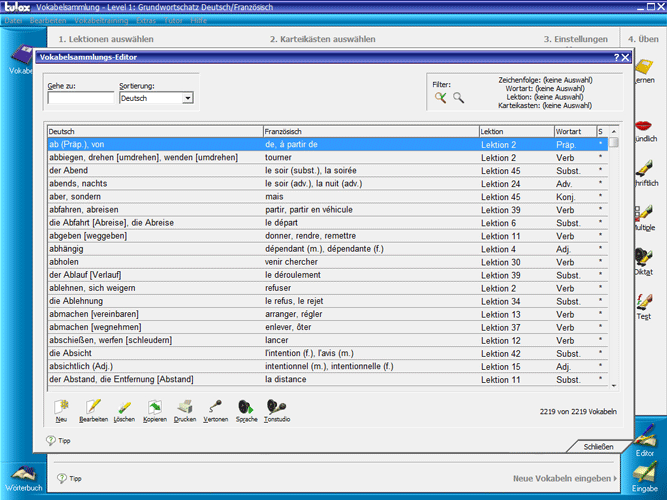Click the help question mark in editor title
This screenshot has width=667, height=500.
click(x=616, y=57)
